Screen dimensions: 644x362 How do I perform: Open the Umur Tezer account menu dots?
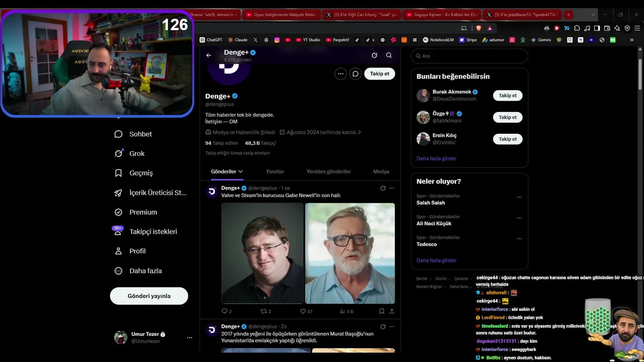pos(189,337)
